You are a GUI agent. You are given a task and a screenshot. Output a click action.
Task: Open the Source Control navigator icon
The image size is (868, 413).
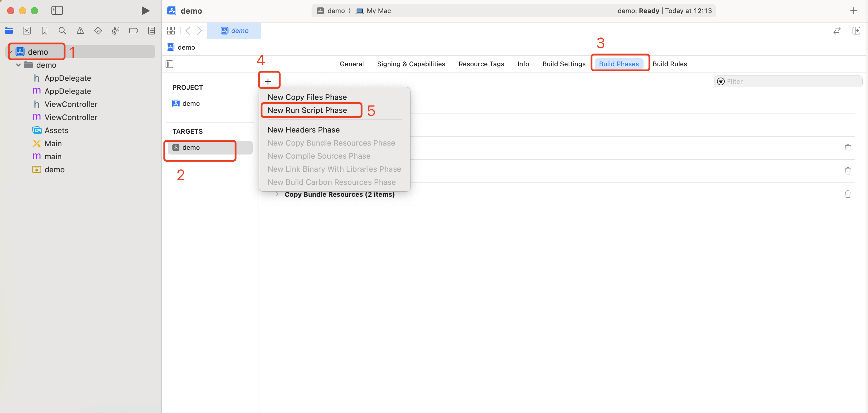(27, 31)
